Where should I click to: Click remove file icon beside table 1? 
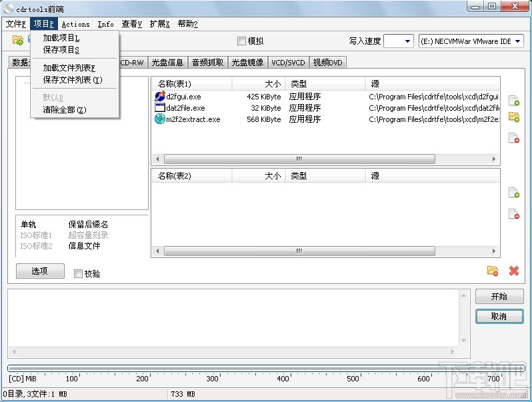514,138
